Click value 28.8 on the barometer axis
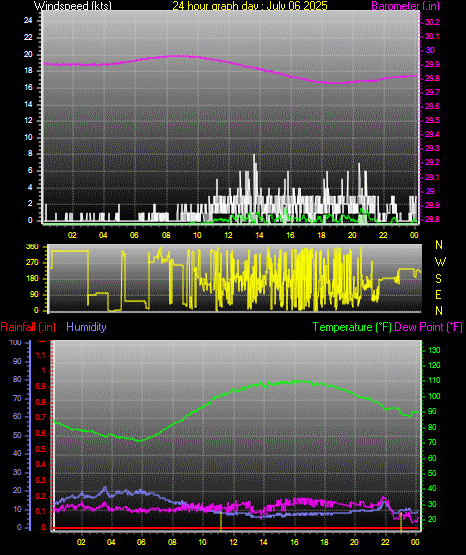This screenshot has width=466, height=555. point(432,219)
